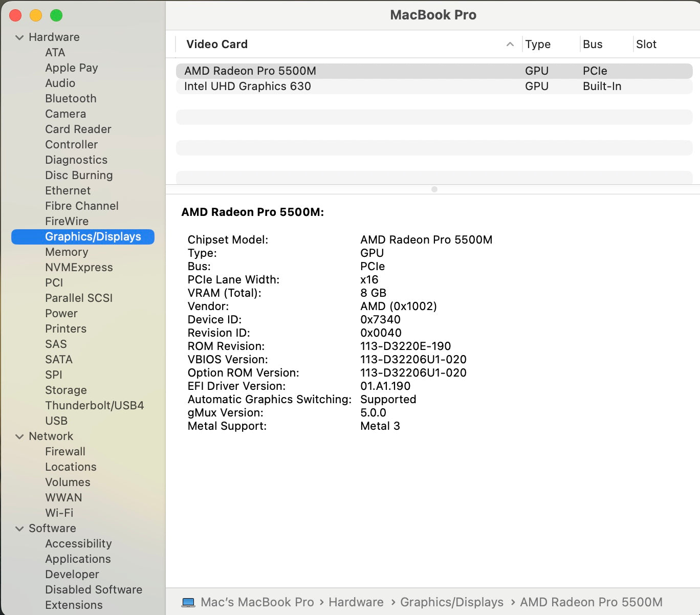
Task: Select Diagnostics in the Hardware list
Action: pyautogui.click(x=76, y=160)
